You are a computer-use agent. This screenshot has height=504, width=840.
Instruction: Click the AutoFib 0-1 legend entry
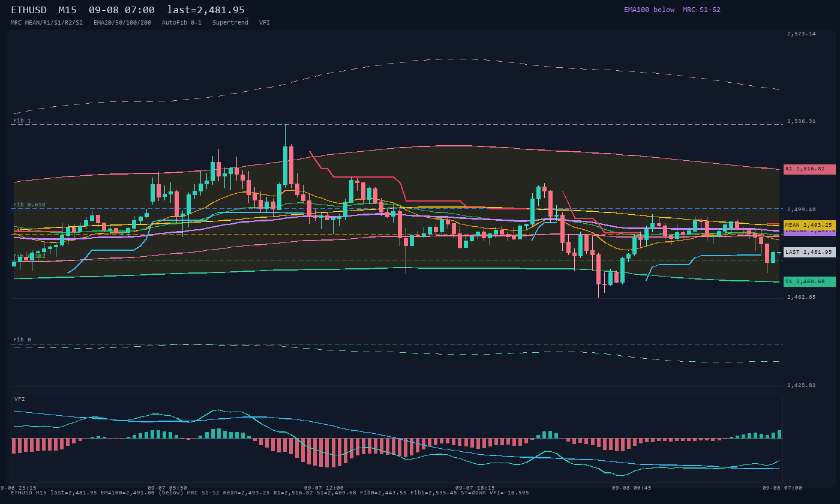(x=182, y=23)
